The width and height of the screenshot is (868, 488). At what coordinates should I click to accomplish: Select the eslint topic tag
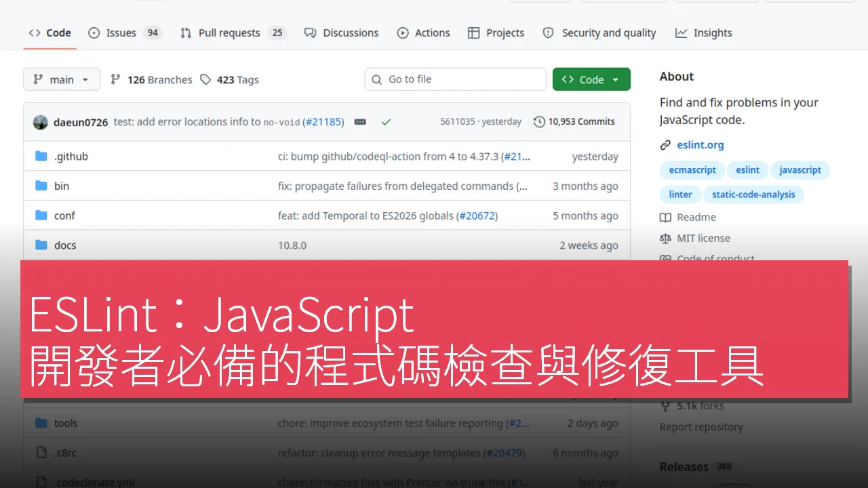point(748,170)
